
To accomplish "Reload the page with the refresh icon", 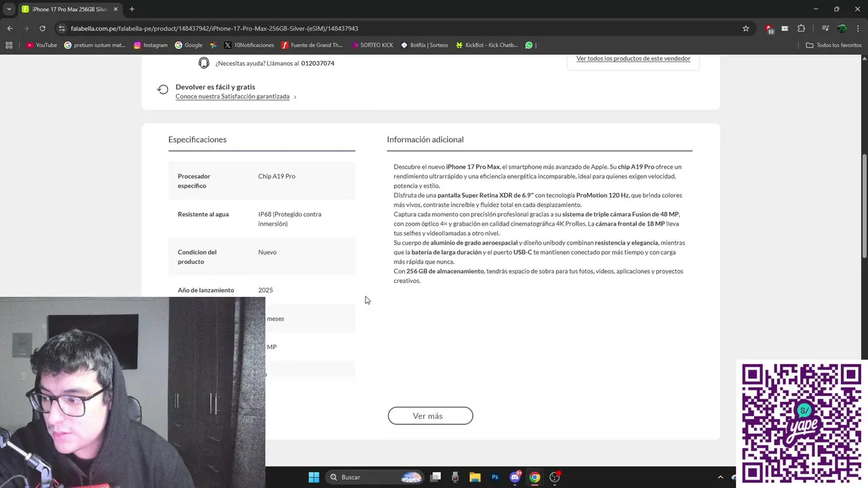I will [42, 28].
